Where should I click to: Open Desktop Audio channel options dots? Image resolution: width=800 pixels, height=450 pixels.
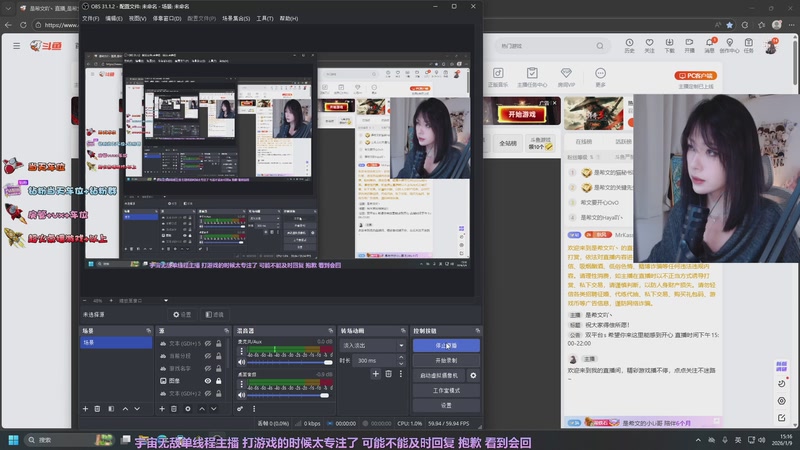click(242, 384)
